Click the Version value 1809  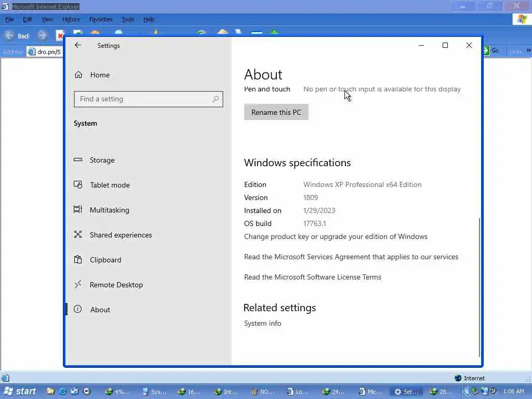(x=311, y=197)
